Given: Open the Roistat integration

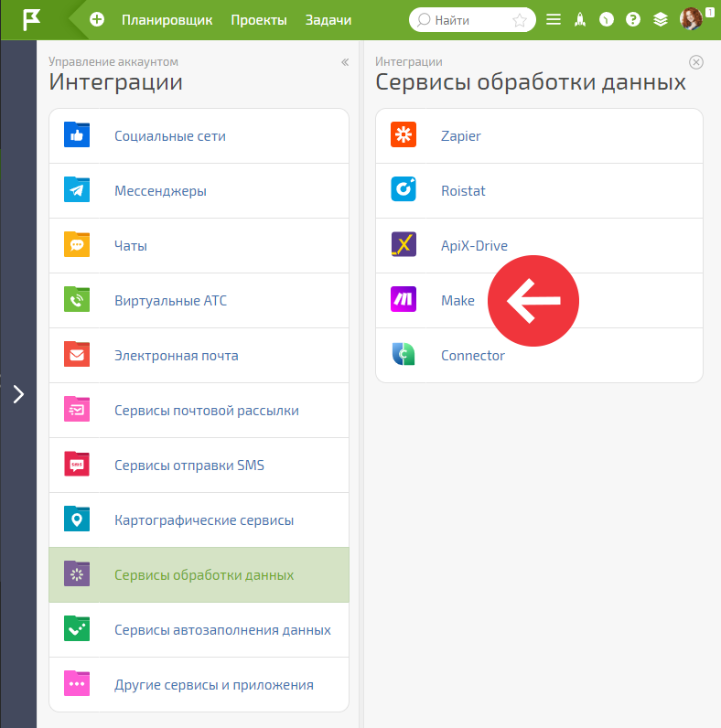Looking at the screenshot, I should click(x=539, y=191).
